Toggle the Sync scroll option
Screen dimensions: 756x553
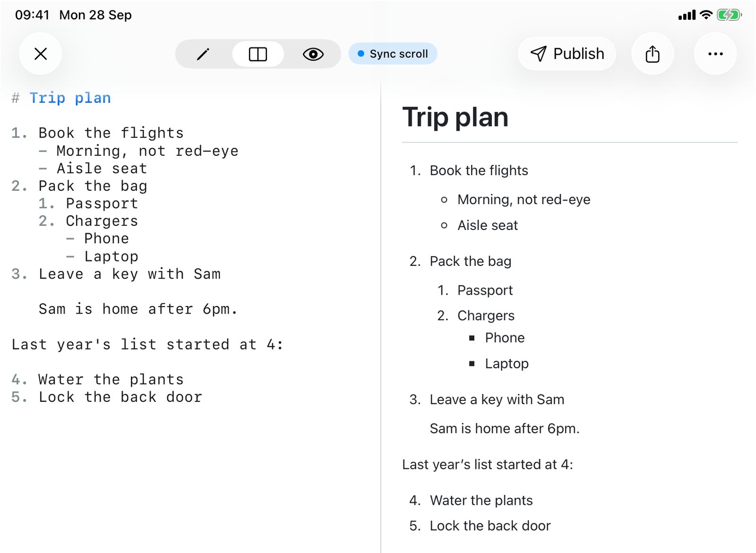point(393,54)
